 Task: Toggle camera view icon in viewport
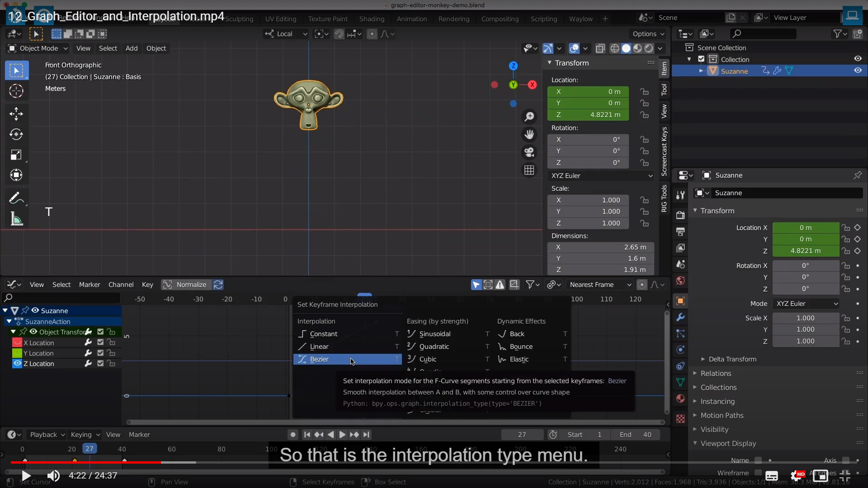[x=529, y=152]
